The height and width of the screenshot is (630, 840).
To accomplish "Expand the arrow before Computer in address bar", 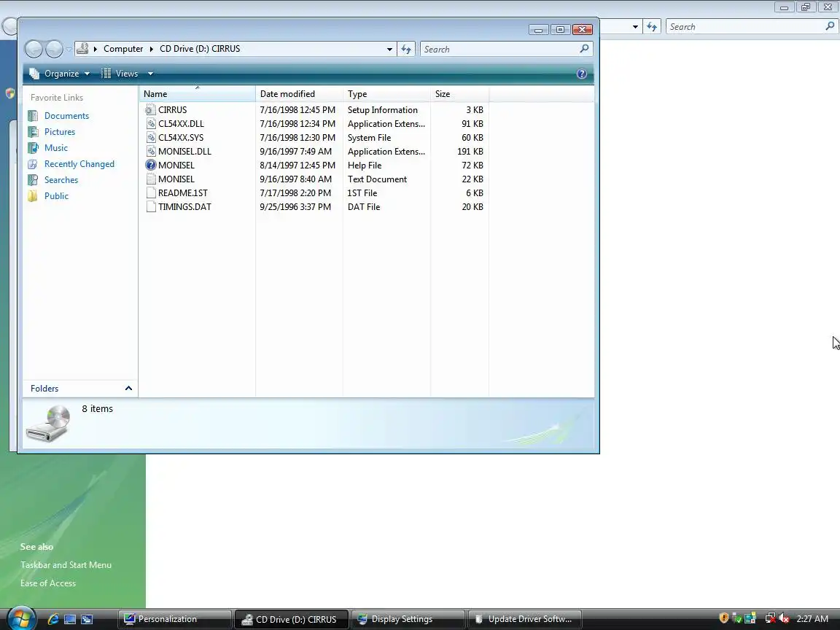I will [x=96, y=49].
